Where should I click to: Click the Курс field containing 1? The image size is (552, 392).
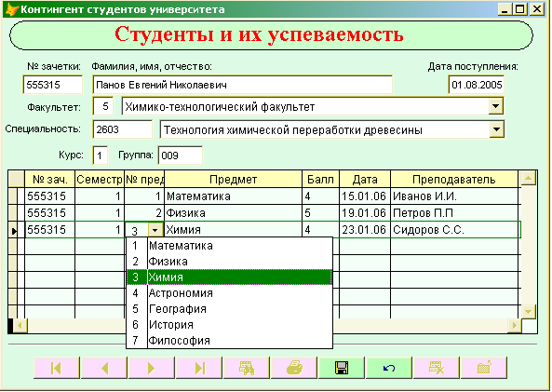101,155
